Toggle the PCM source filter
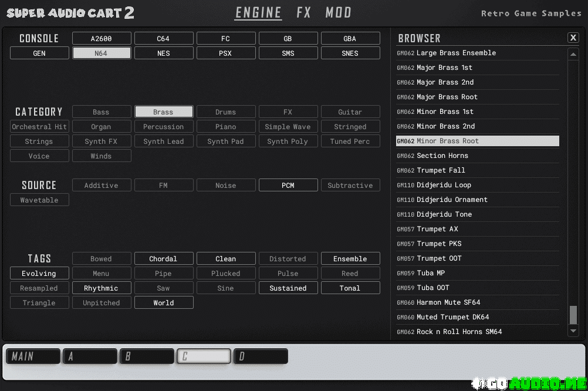This screenshot has height=391, width=588. coord(288,186)
